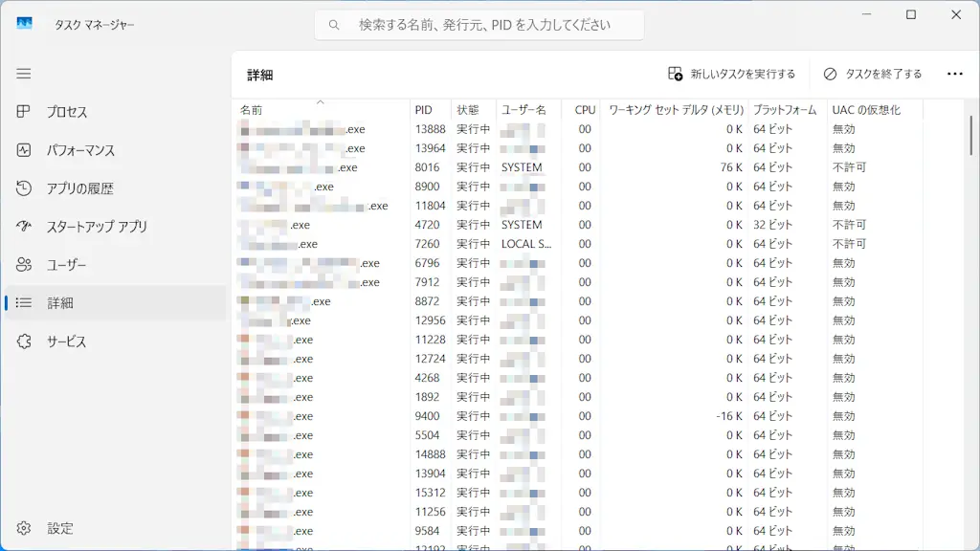Toggle the hamburger navigation menu
Screen dimensions: 980x551
coord(24,74)
